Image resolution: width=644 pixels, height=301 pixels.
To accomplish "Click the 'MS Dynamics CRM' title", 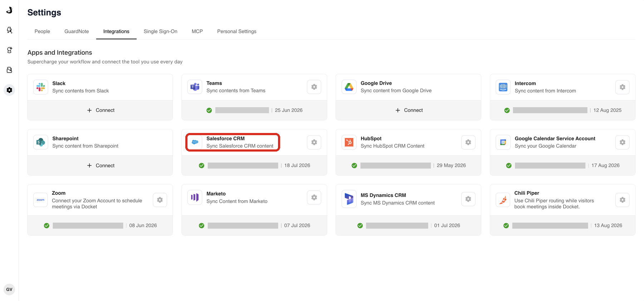I will tap(383, 195).
